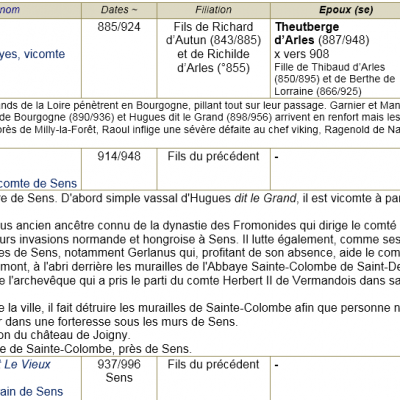Viewport: 400px width, 400px height.
Task: Select the date cell '937/996'
Action: tap(119, 364)
